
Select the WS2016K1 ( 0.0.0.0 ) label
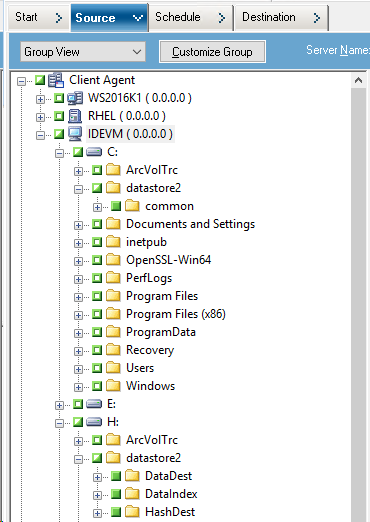click(140, 98)
